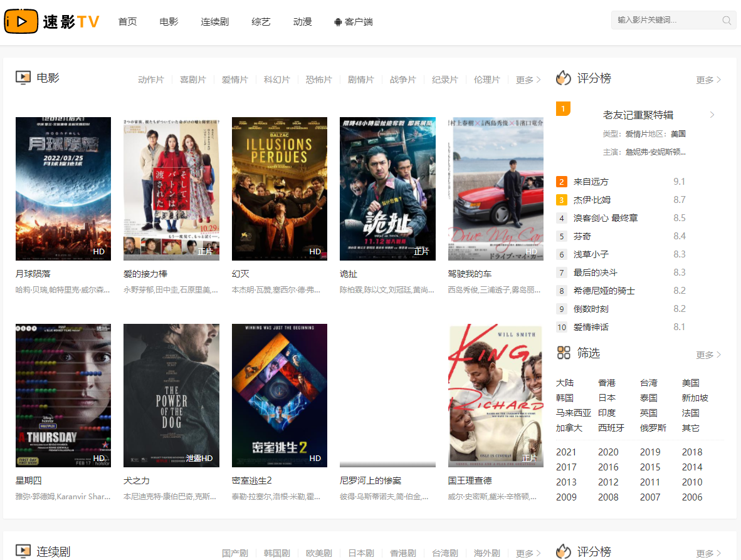
Task: Expand 更多 beside 筛选
Action: pos(708,355)
